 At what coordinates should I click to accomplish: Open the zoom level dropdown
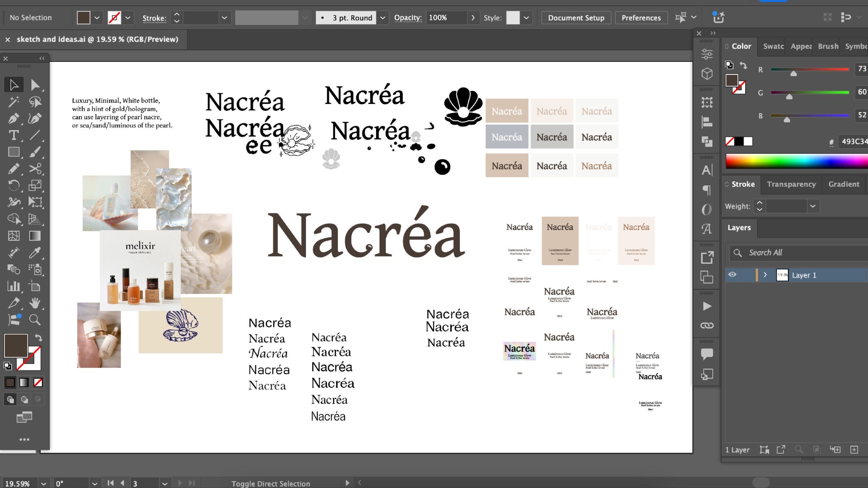click(x=43, y=484)
